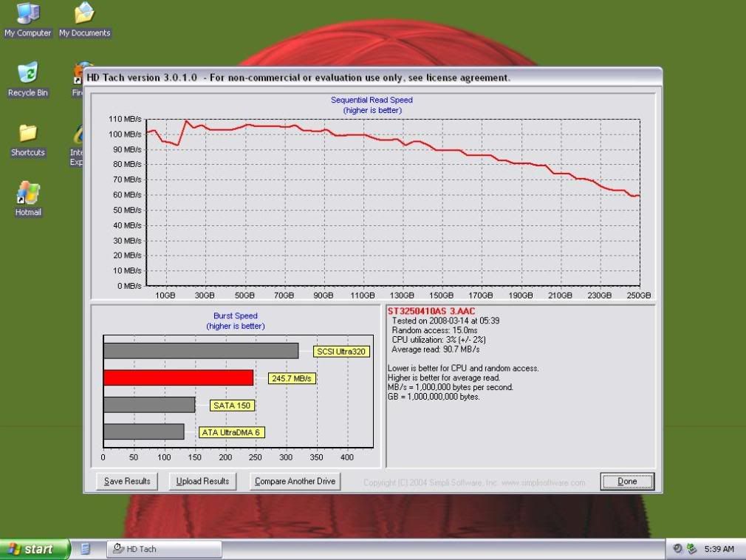Click the ATA UltraDMA 6 label
746x560 pixels.
(x=231, y=432)
